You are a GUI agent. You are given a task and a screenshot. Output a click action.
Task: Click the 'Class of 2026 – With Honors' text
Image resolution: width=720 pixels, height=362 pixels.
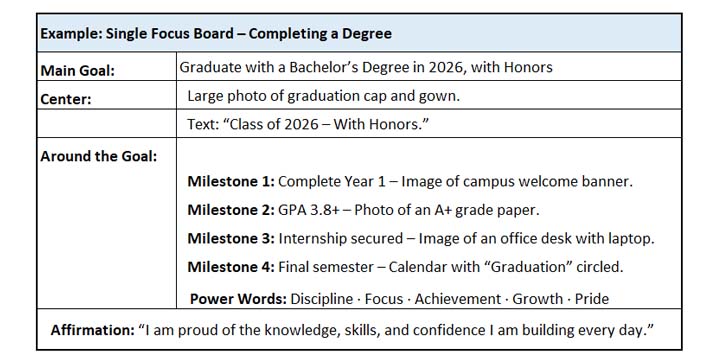pos(308,124)
